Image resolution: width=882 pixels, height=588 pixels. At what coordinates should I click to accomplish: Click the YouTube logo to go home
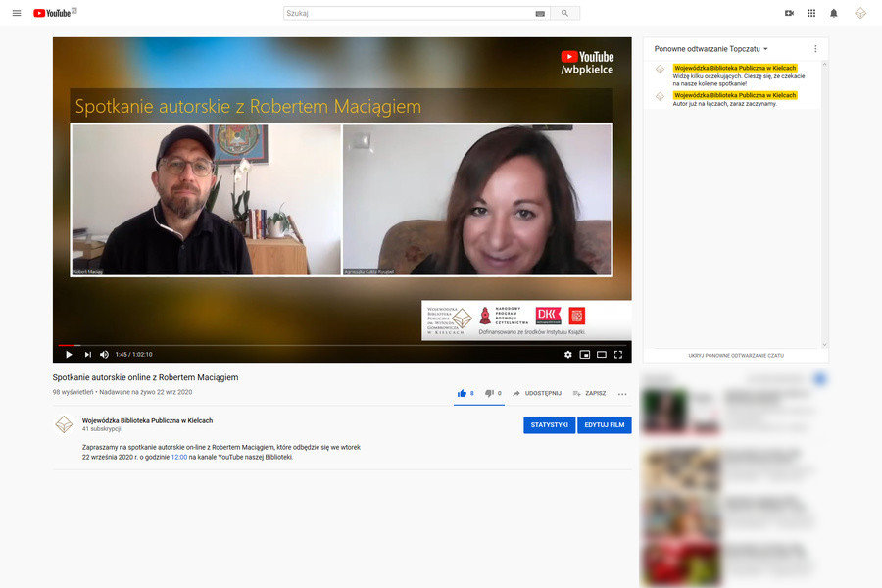pos(54,13)
